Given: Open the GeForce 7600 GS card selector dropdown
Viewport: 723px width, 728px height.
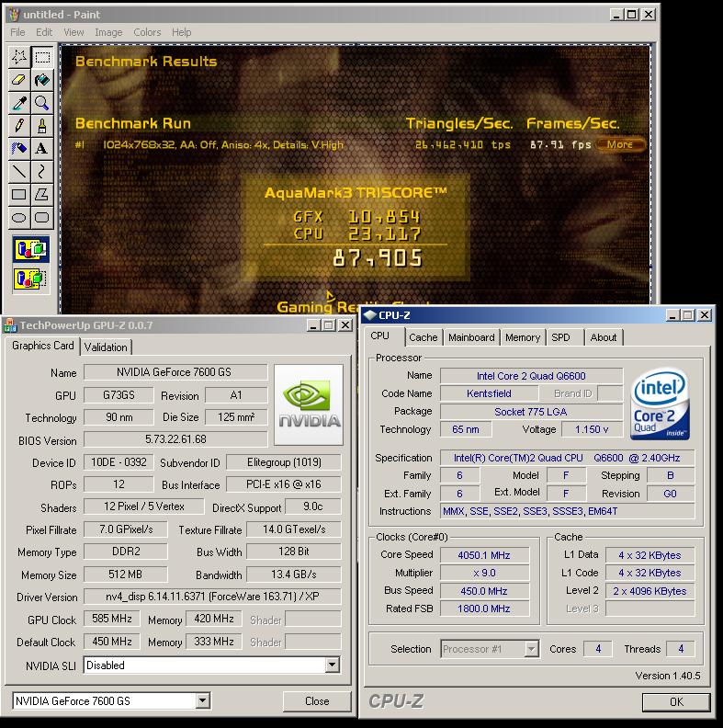Looking at the screenshot, I should tap(203, 700).
